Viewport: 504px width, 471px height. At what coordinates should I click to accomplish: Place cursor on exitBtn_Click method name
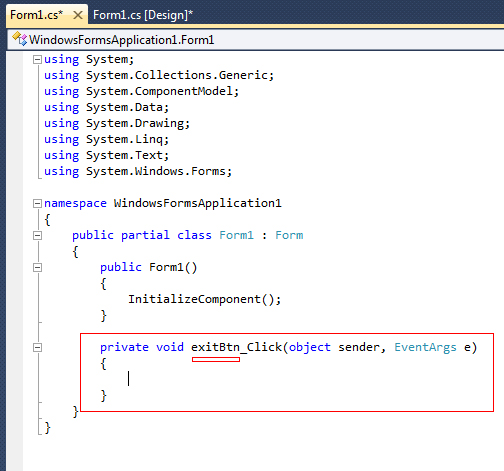click(x=236, y=347)
